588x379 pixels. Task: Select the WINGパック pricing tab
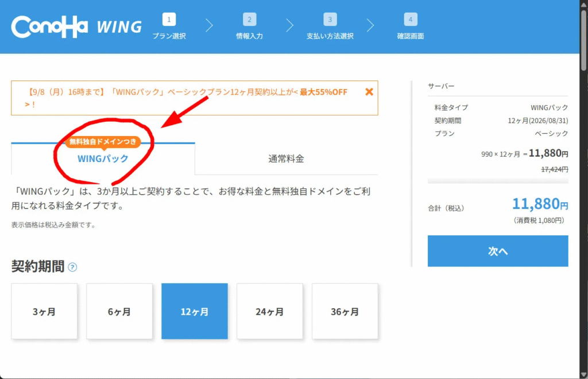coord(103,158)
